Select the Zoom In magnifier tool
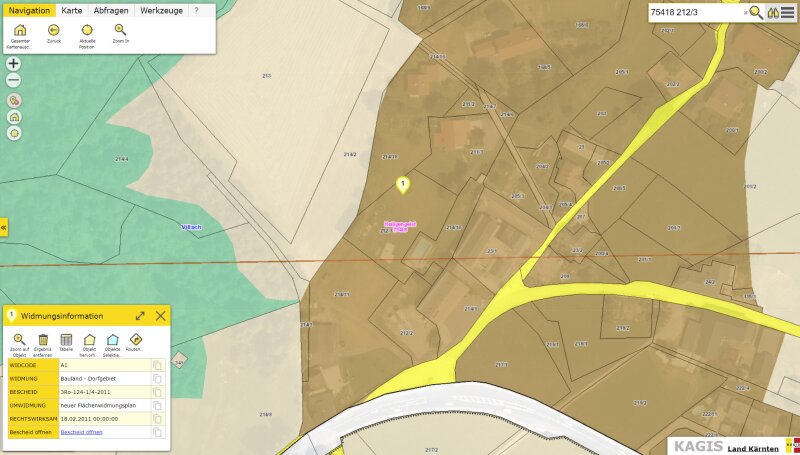The width and height of the screenshot is (800, 455). coord(120,30)
